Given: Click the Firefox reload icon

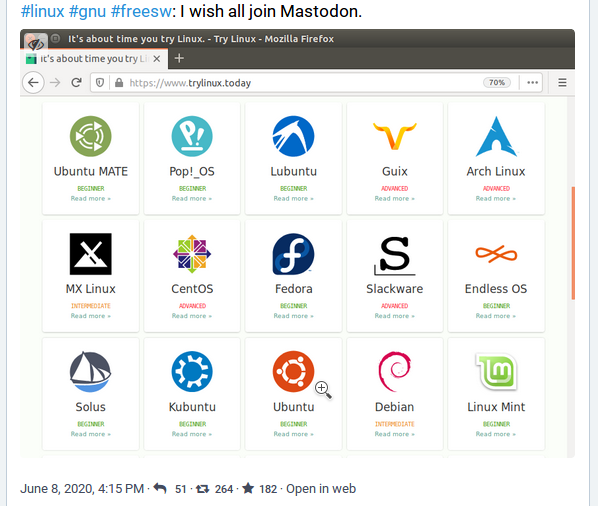Looking at the screenshot, I should [77, 82].
